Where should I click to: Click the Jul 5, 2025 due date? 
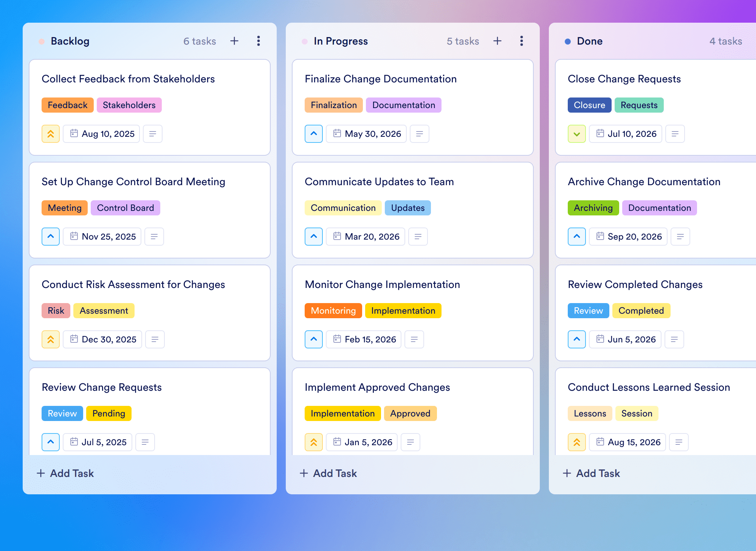[x=98, y=442]
